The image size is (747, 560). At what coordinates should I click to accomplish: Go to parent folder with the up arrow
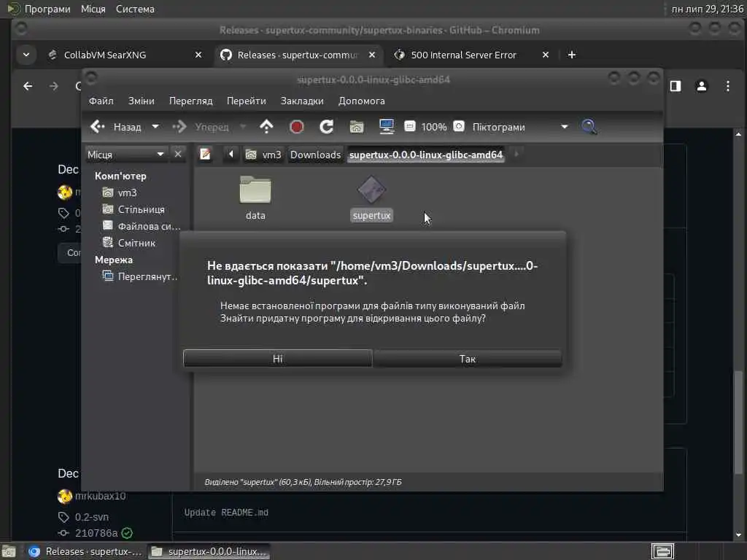coord(266,127)
